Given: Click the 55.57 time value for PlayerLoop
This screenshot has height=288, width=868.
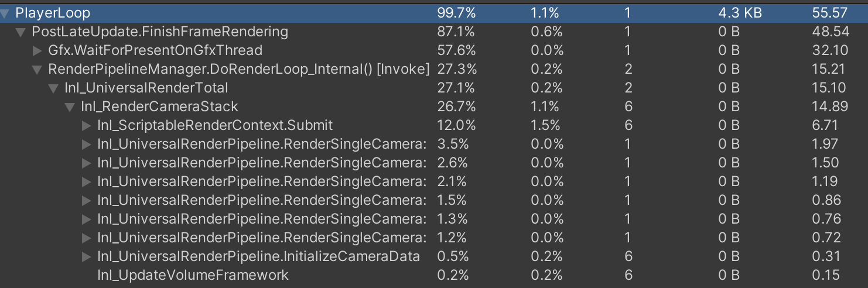Looking at the screenshot, I should point(828,13).
